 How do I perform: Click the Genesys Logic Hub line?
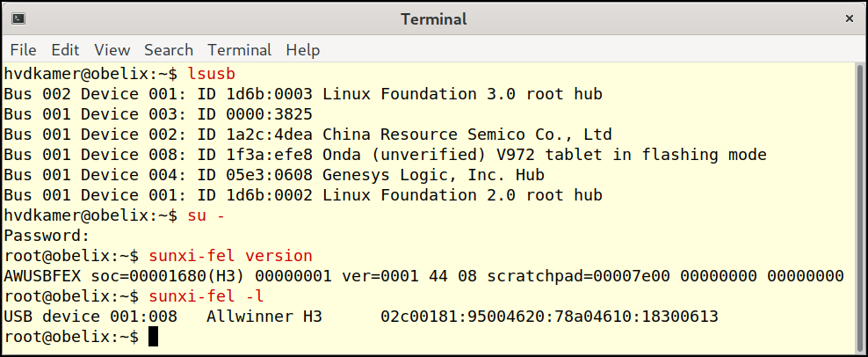(x=274, y=175)
